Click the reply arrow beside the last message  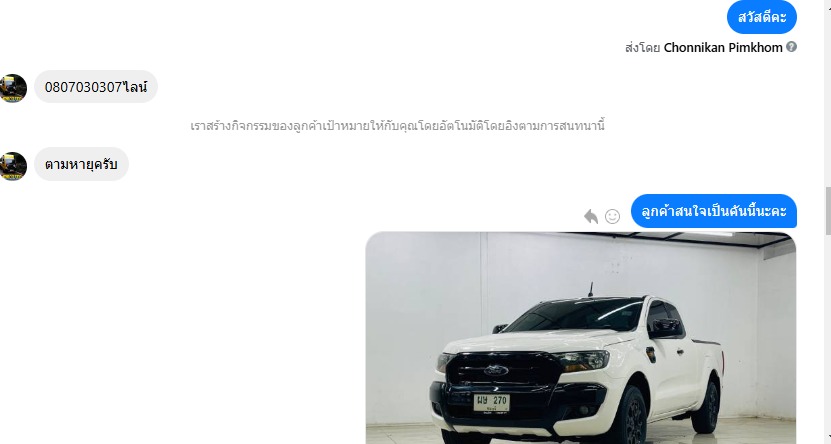click(x=591, y=216)
